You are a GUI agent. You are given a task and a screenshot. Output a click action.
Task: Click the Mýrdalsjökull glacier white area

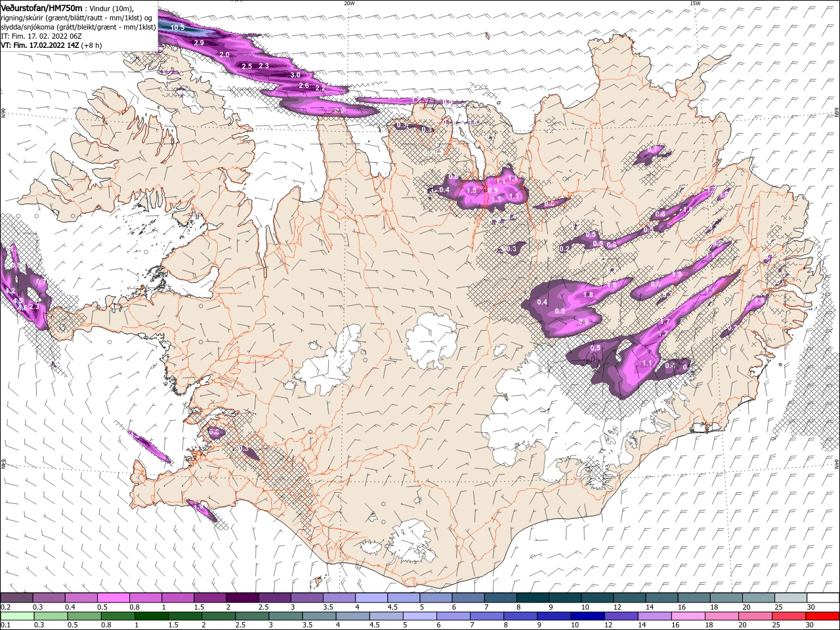pos(410,541)
